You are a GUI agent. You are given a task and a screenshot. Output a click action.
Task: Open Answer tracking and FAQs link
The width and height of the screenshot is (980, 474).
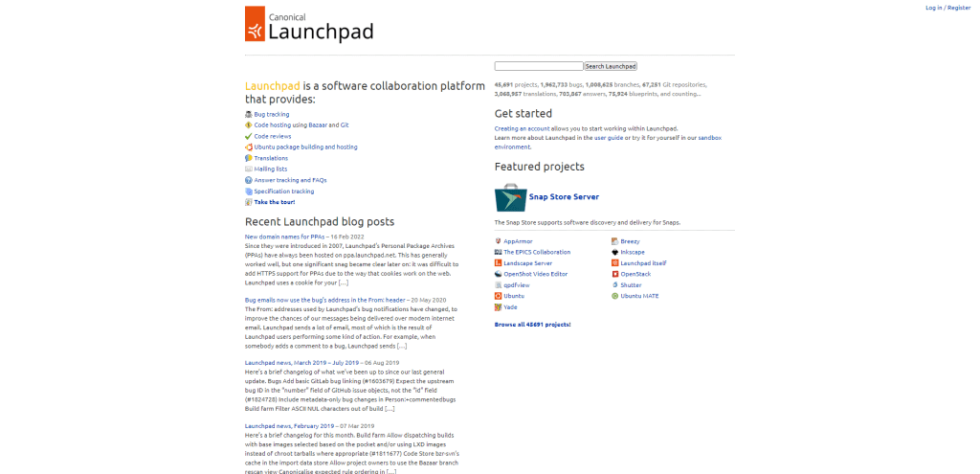(291, 180)
